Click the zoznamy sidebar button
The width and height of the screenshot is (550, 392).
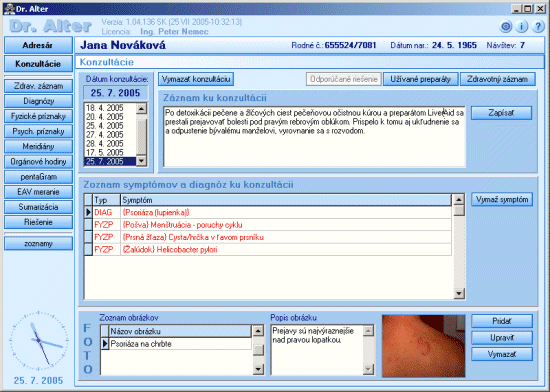(38, 244)
